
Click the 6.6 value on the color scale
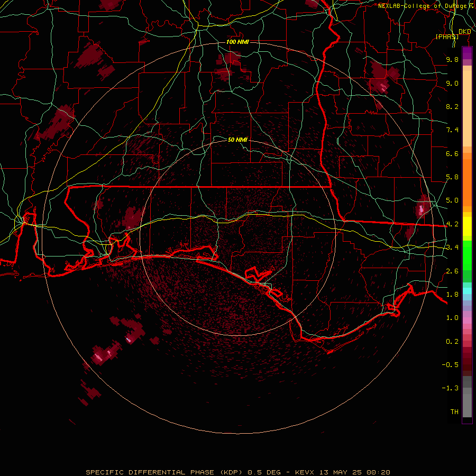pos(452,153)
